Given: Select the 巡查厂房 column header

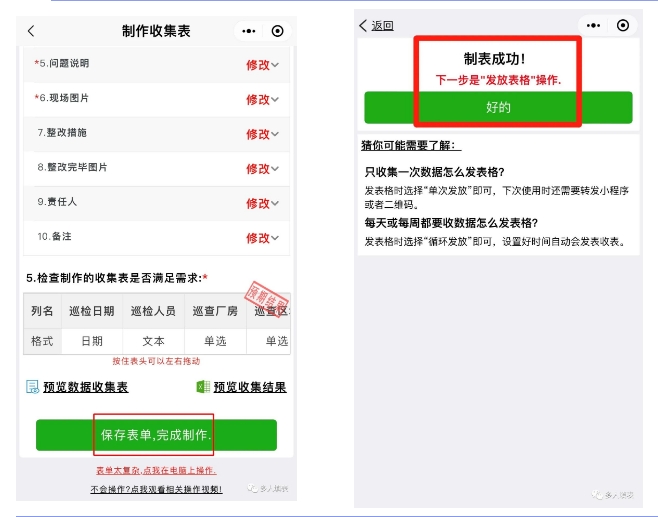Looking at the screenshot, I should coord(215,311).
